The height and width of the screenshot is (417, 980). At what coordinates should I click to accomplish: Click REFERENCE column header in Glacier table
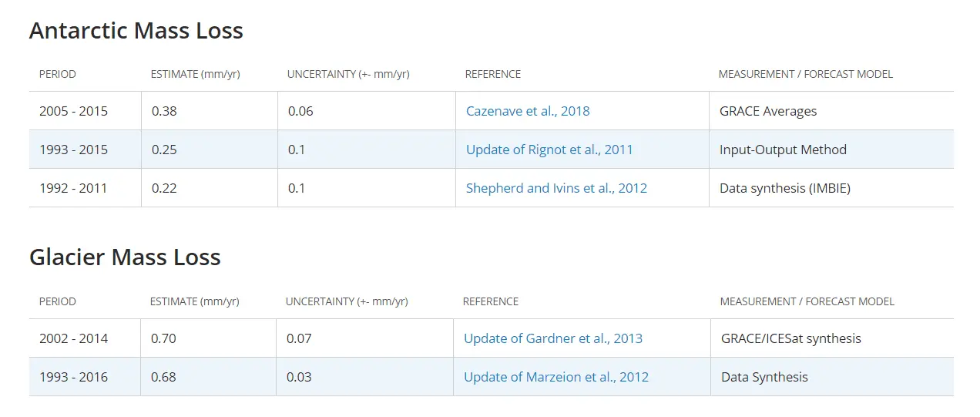[491, 301]
